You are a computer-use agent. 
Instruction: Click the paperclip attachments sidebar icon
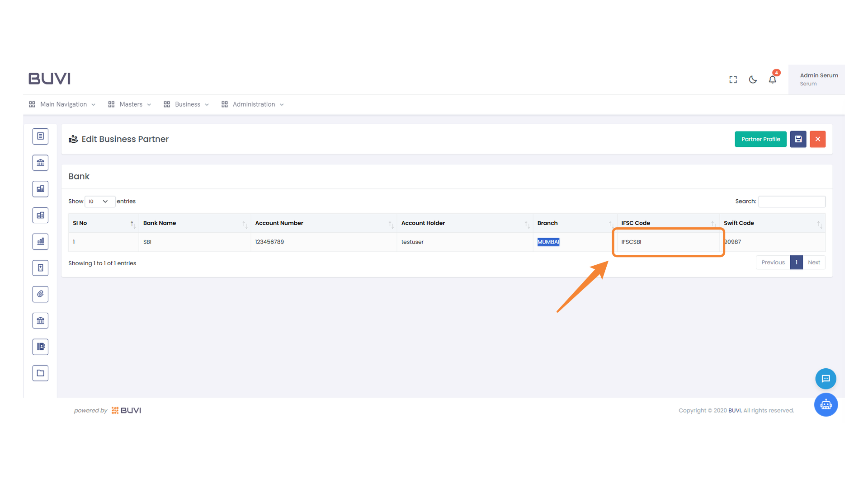pyautogui.click(x=40, y=294)
